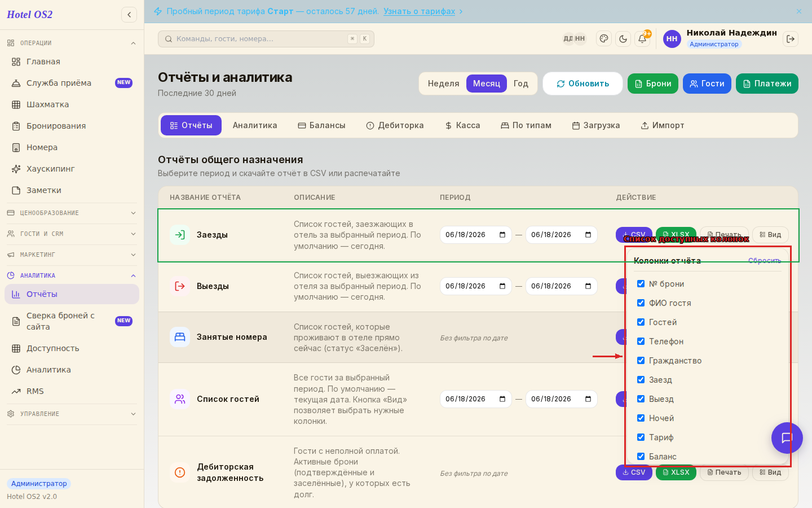Export Гости with the blue button
The image size is (812, 508).
click(707, 84)
